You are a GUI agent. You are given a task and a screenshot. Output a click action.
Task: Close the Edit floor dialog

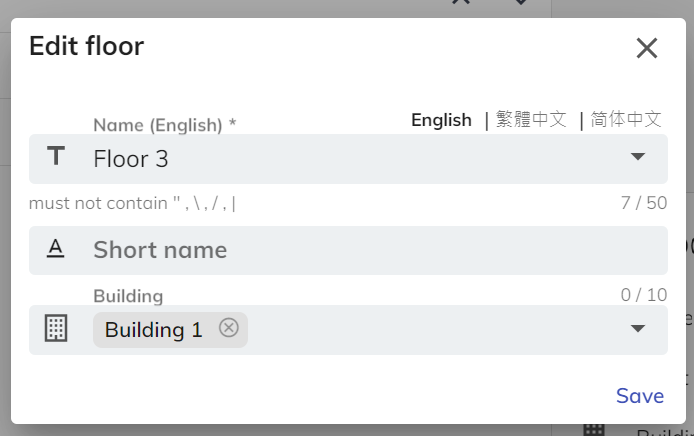coord(647,48)
